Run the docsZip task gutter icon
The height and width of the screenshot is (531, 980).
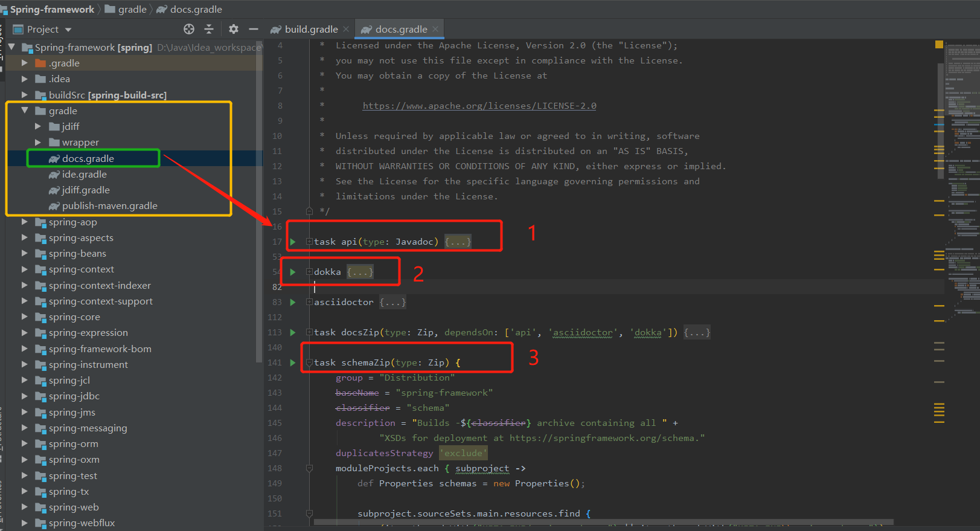click(x=293, y=332)
